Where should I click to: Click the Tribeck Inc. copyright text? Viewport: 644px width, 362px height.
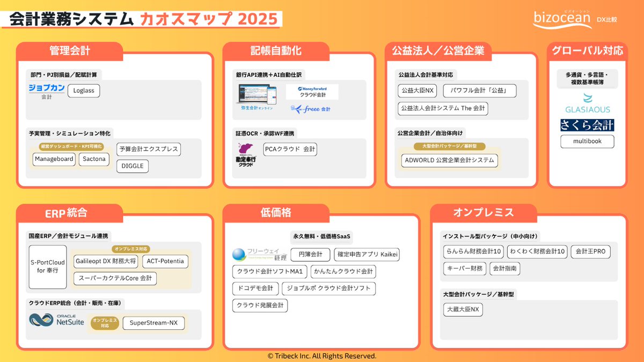click(x=322, y=356)
